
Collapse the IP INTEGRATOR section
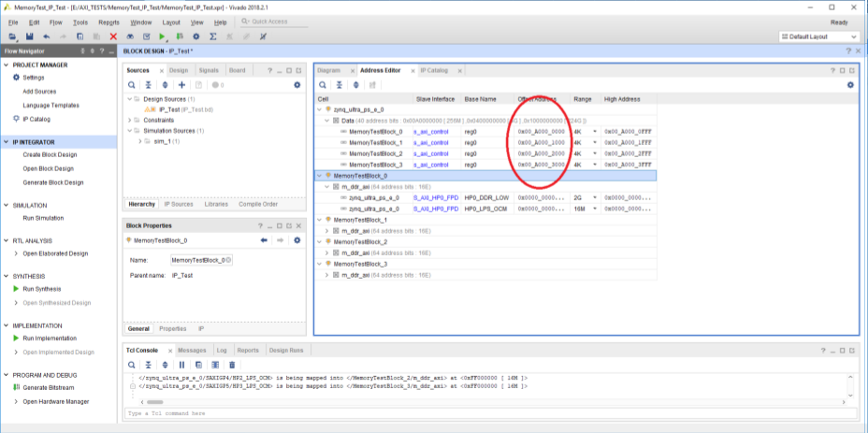pyautogui.click(x=7, y=142)
